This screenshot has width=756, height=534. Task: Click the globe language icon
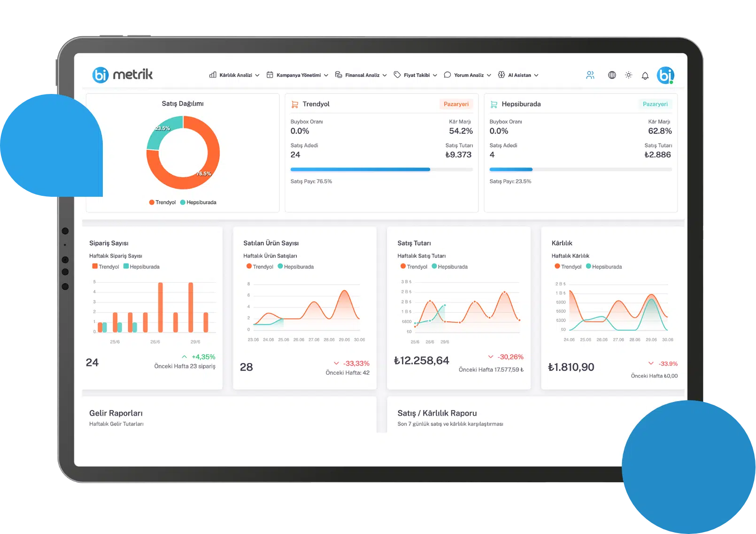tap(612, 75)
